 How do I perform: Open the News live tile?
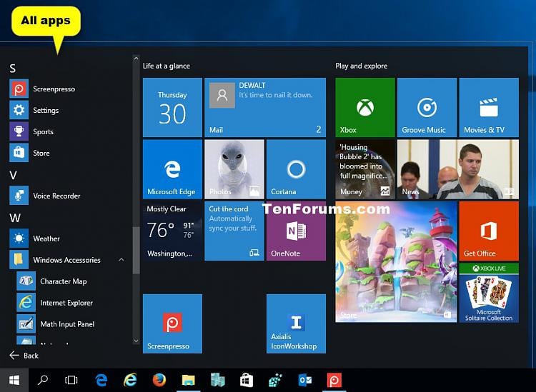coord(458,169)
